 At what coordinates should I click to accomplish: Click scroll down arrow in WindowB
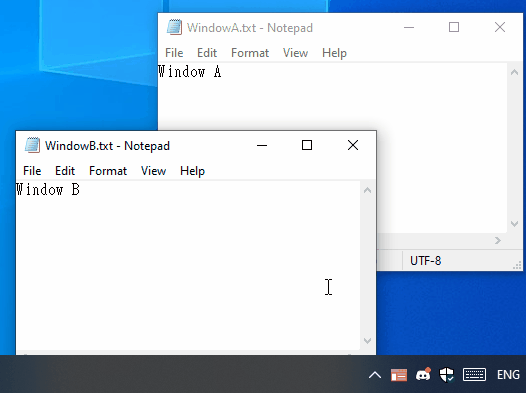[368, 341]
